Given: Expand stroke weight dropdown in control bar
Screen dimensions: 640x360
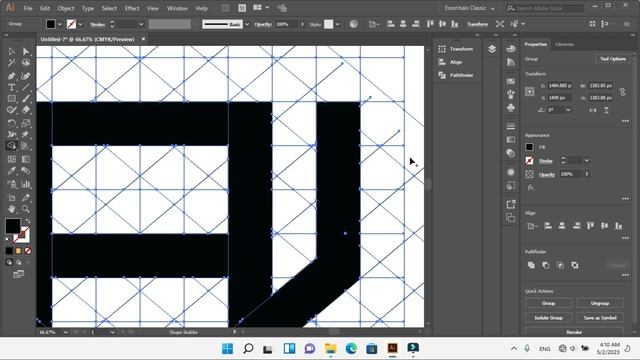Looking at the screenshot, I should coord(141,24).
